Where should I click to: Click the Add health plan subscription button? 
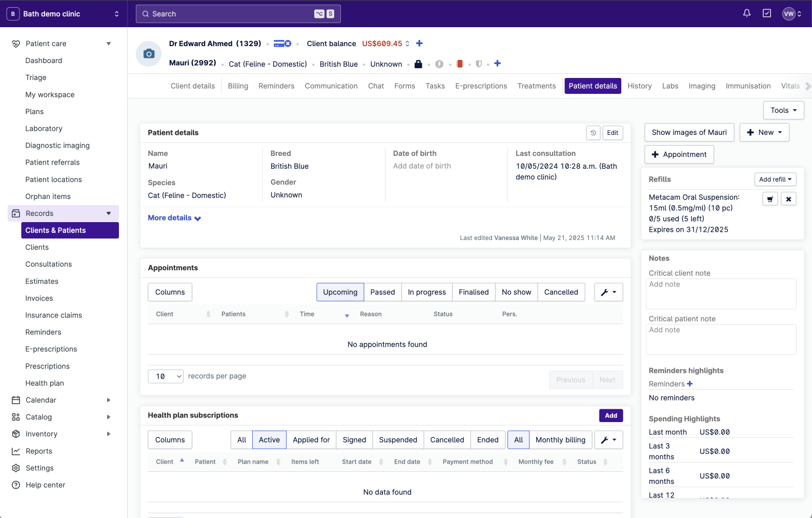coord(611,415)
